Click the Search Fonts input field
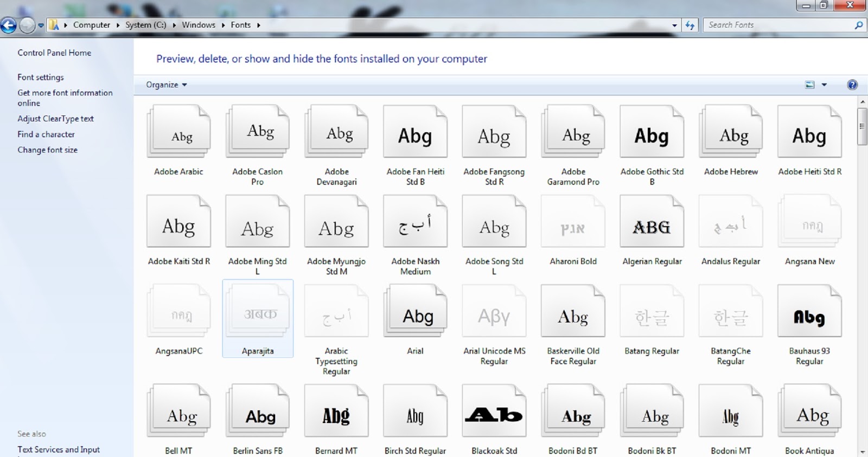This screenshot has width=868, height=457. pyautogui.click(x=779, y=25)
